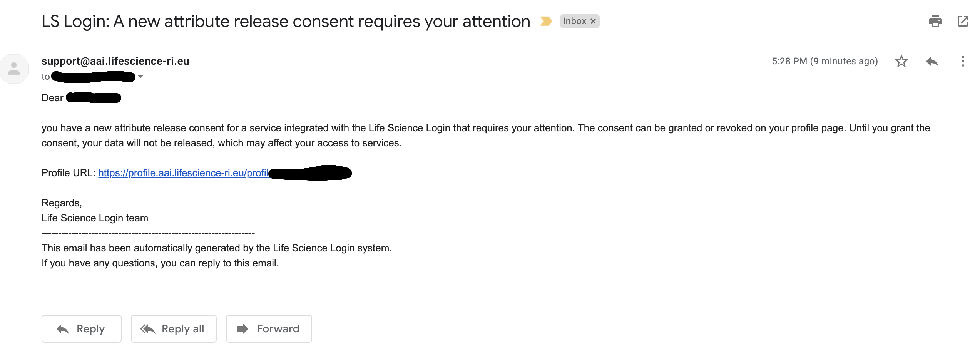Star this message

tap(901, 61)
